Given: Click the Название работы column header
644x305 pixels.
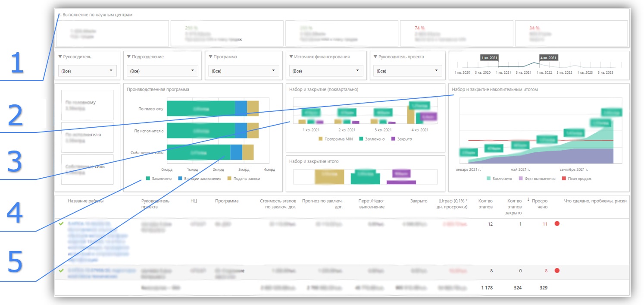Looking at the screenshot, I should tap(85, 201).
